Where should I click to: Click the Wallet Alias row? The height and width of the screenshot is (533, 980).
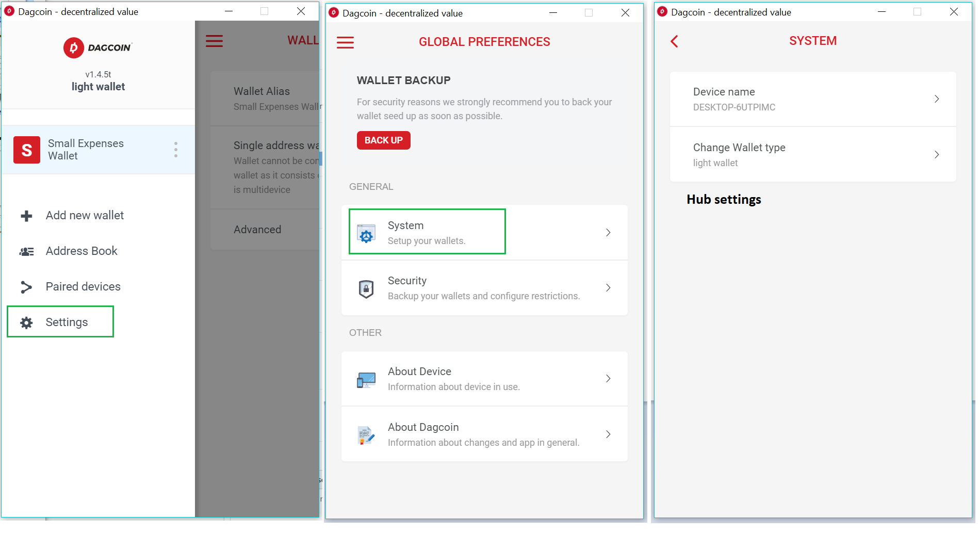click(265, 98)
